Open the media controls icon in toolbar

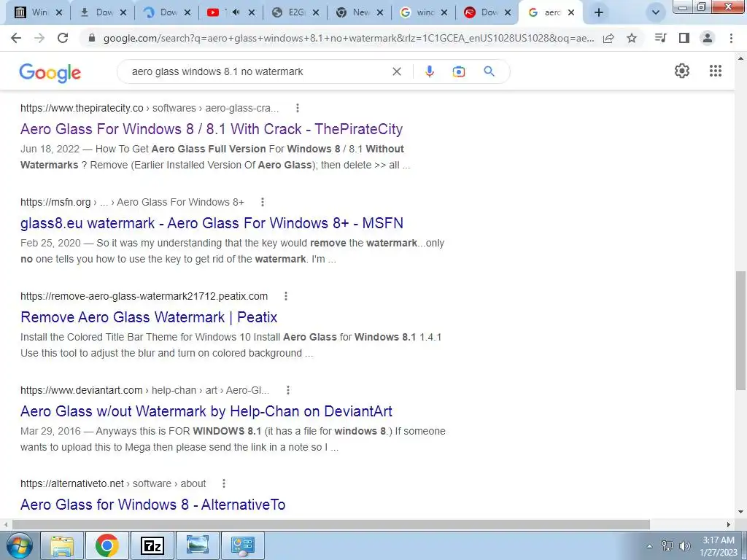[660, 38]
